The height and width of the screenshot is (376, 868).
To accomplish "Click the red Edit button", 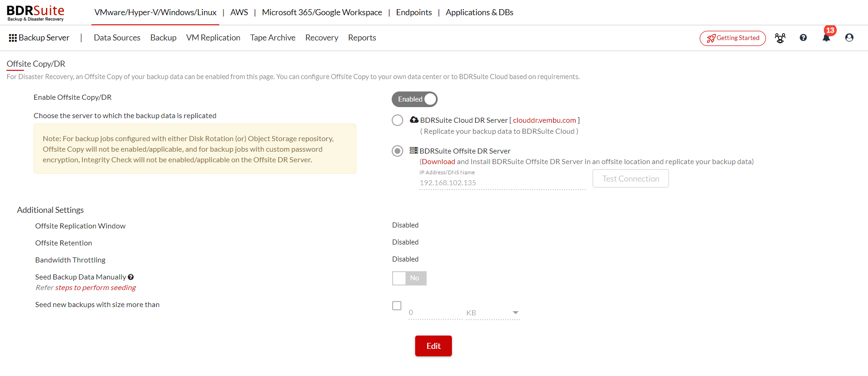I will [434, 346].
